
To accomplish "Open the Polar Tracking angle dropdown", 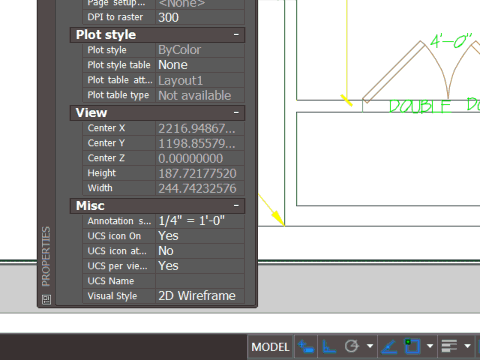I will coord(370,347).
